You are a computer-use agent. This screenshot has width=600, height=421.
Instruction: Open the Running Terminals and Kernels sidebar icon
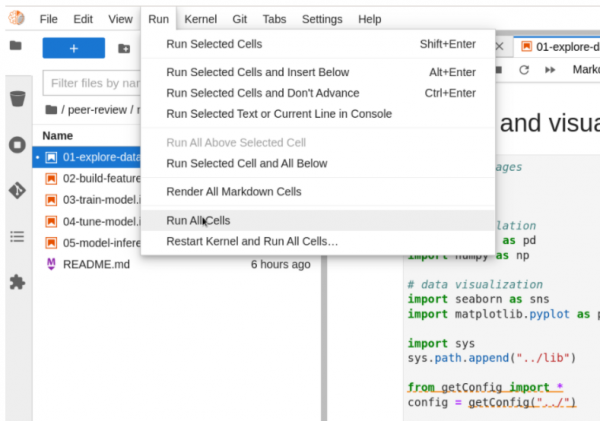pos(16,144)
